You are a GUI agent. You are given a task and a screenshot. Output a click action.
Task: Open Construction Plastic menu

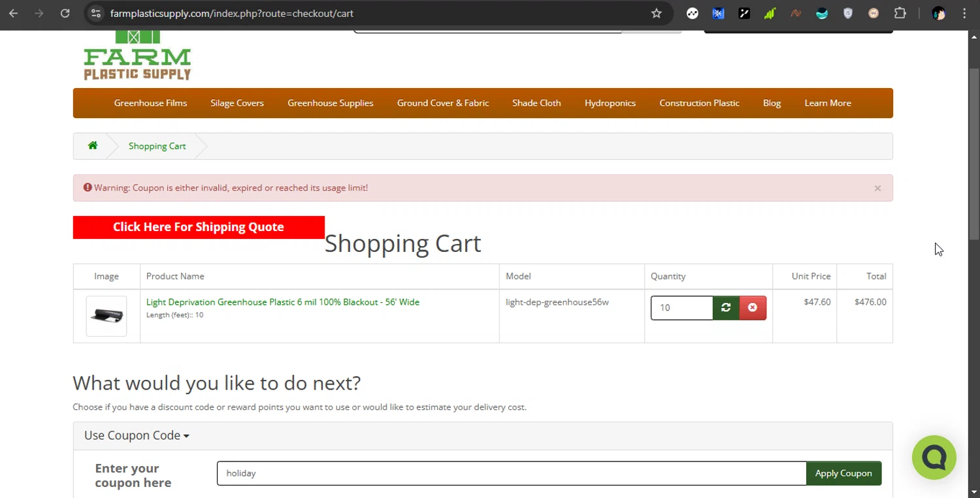[x=699, y=103]
